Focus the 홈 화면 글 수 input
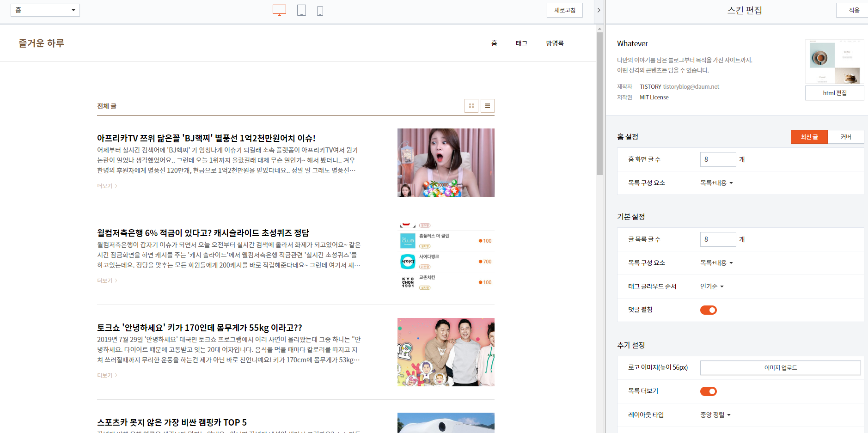 [x=718, y=159]
